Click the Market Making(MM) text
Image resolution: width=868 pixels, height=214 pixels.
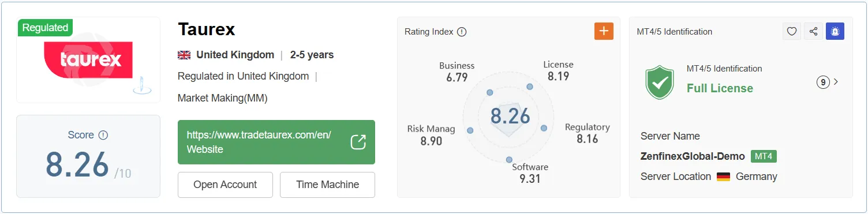pyautogui.click(x=222, y=98)
